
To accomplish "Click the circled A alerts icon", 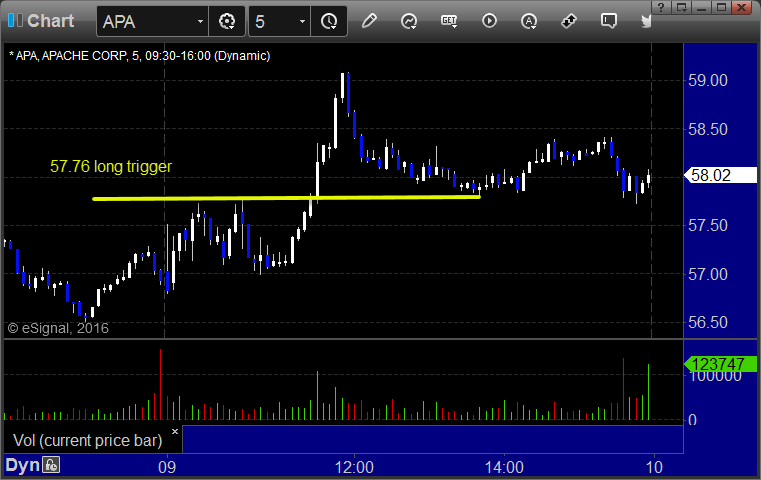I will (529, 21).
